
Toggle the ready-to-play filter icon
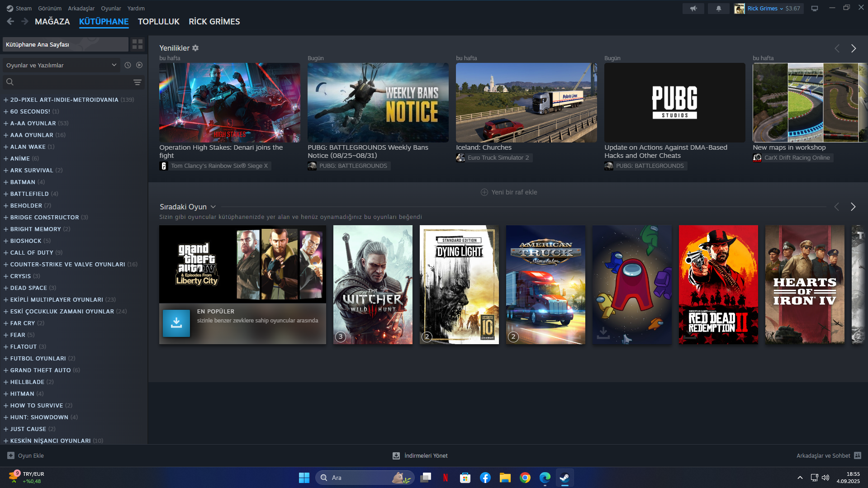[x=139, y=65]
